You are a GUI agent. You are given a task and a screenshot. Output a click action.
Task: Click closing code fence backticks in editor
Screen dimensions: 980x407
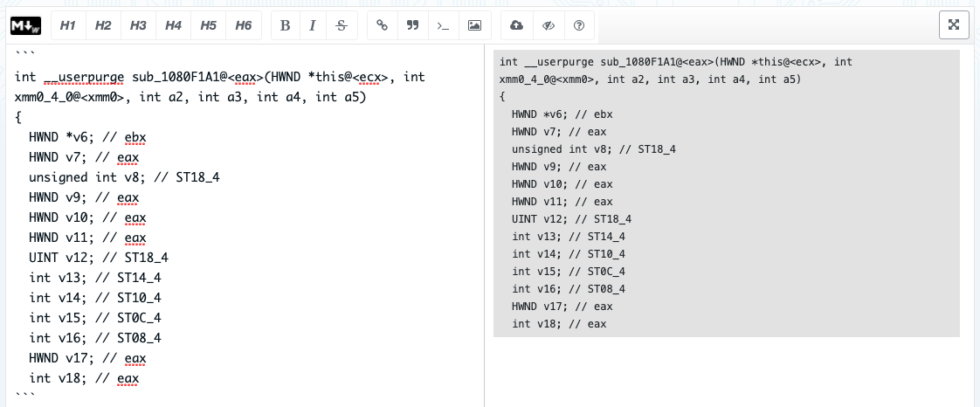25,395
